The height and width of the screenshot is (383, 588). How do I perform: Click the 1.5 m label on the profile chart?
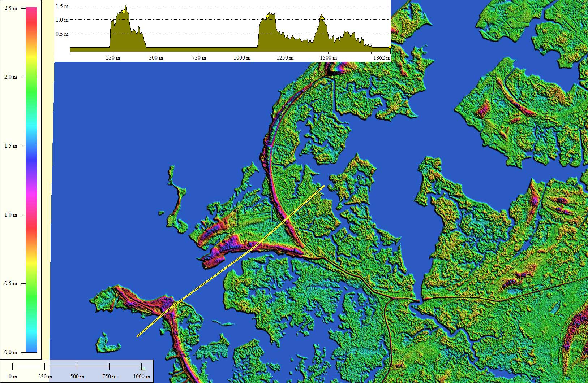click(62, 6)
